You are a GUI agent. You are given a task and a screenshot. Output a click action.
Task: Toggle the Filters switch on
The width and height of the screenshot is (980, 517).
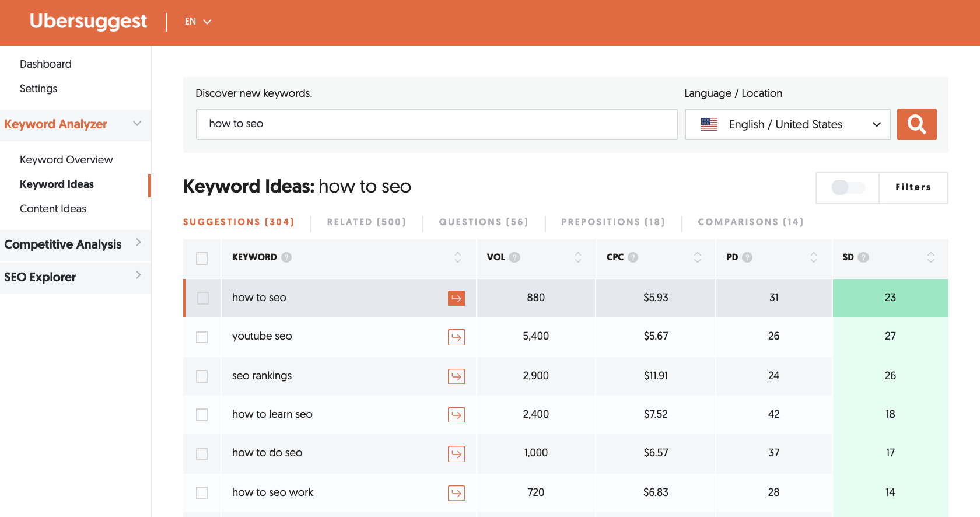[848, 187]
